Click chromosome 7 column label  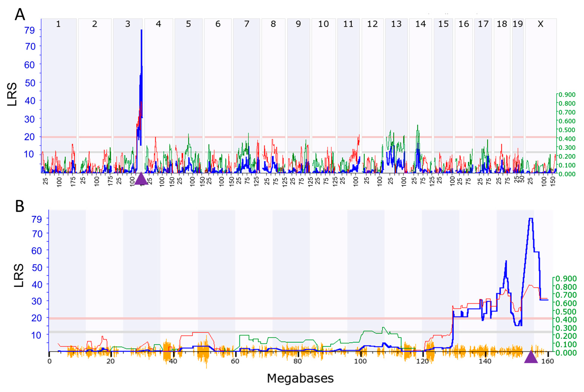[247, 24]
